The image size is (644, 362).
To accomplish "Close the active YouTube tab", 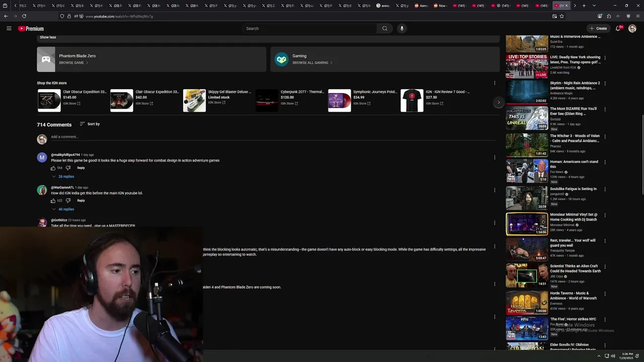I will (567, 6).
